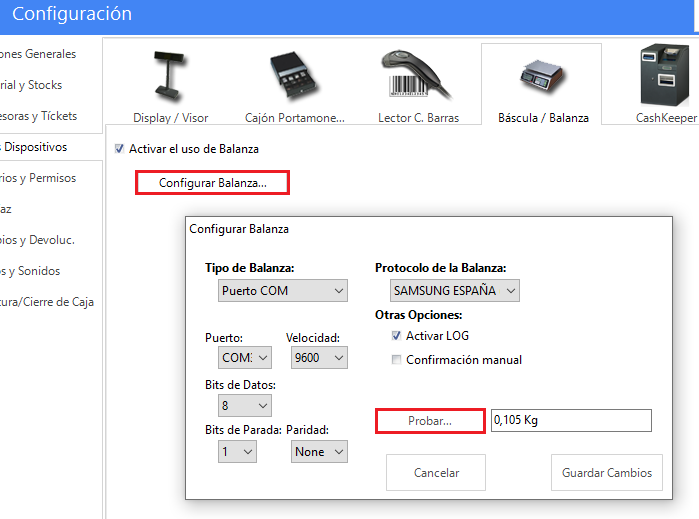699x519 pixels.
Task: Expand the Tipo de Balanza dropdown
Action: point(283,291)
